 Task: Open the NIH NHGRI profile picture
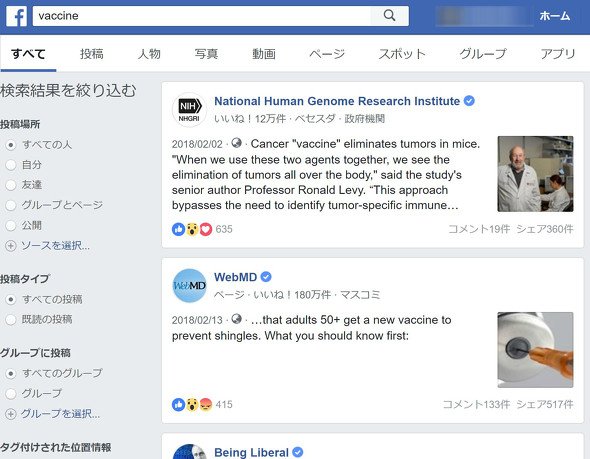coord(189,109)
